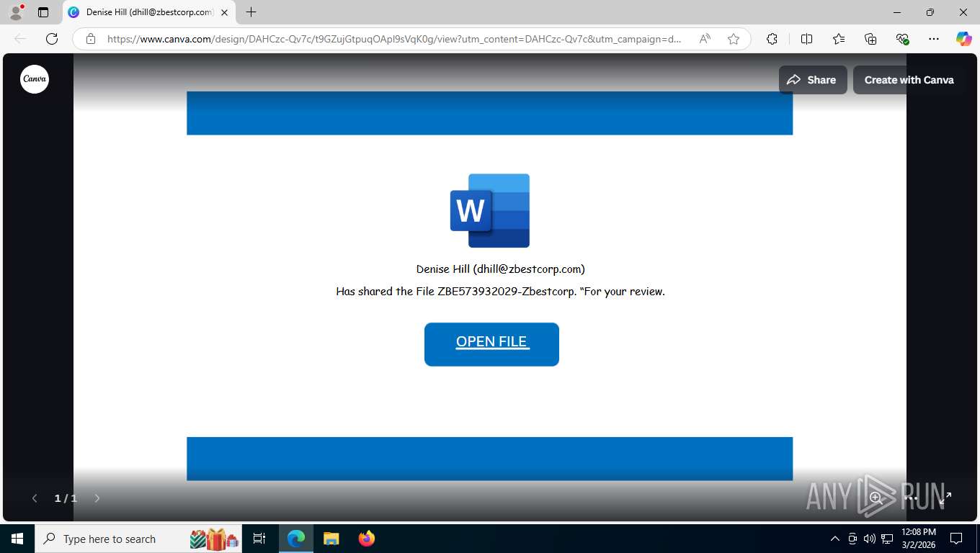Open Tab actions menu icon
Screen dimensions: 980x553
click(x=43, y=12)
